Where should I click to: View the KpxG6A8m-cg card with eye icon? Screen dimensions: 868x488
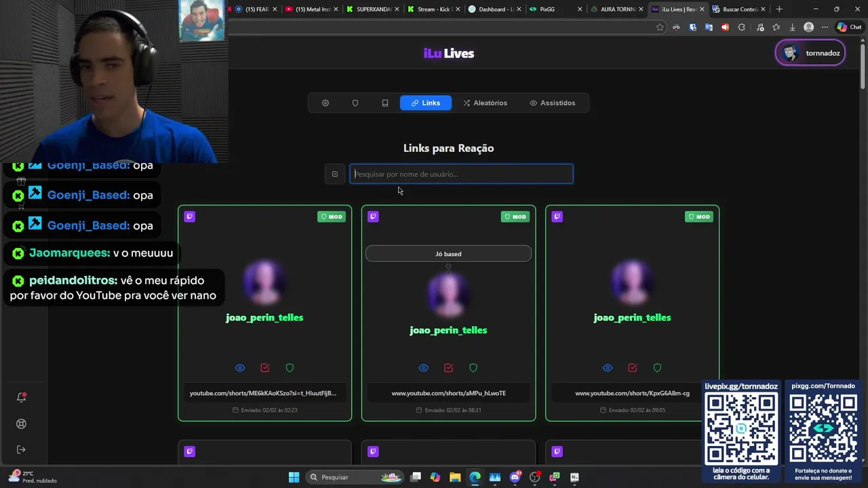608,367
